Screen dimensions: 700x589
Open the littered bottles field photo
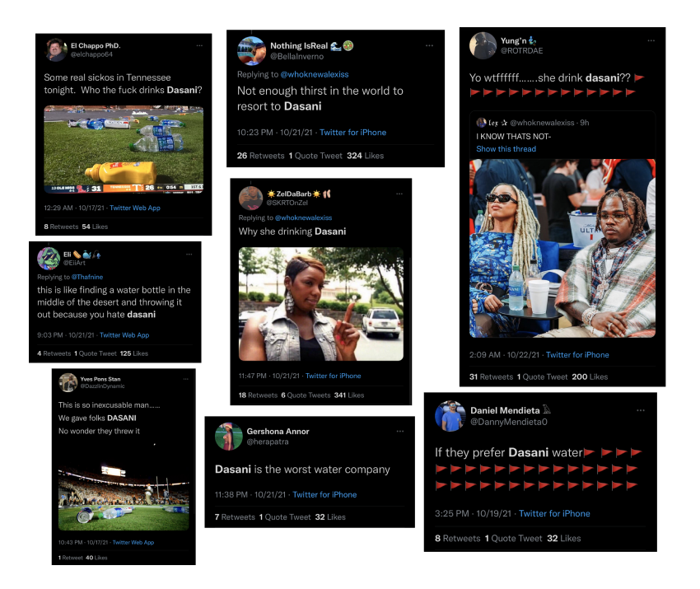coord(124,149)
